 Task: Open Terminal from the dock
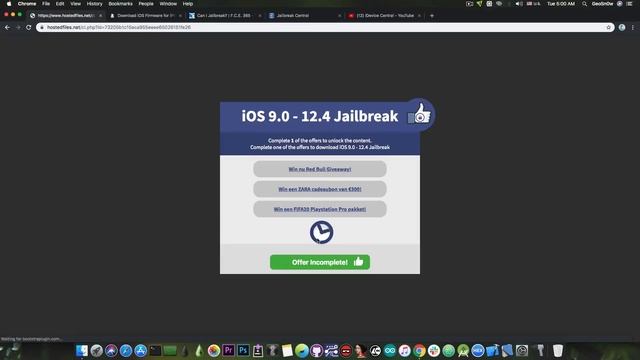tap(155, 350)
